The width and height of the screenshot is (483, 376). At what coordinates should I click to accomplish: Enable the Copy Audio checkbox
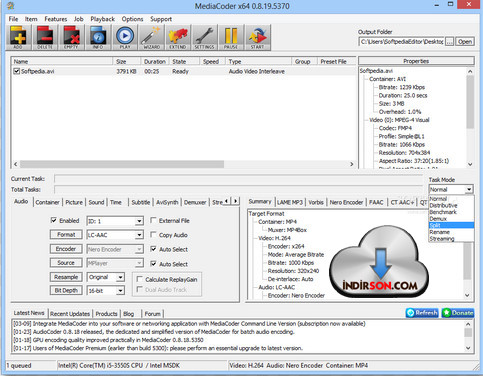153,235
